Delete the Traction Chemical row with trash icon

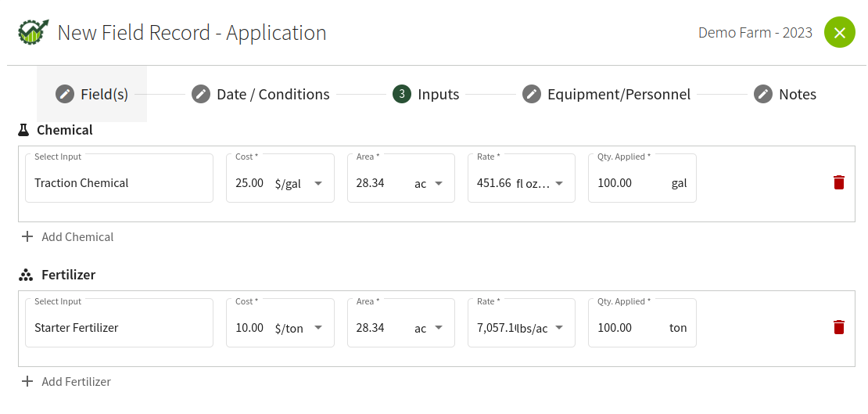[838, 182]
